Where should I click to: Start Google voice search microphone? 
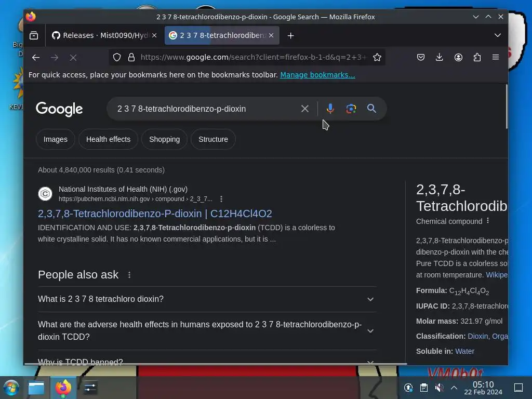click(330, 109)
